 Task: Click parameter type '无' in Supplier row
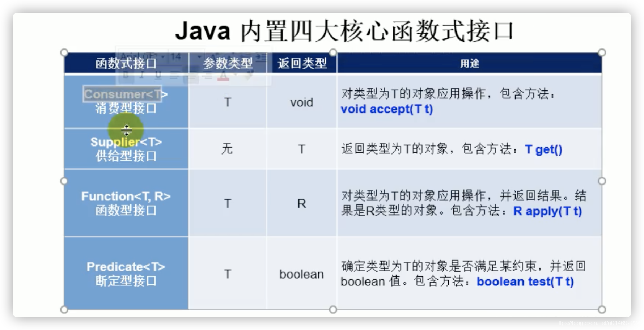click(x=227, y=148)
